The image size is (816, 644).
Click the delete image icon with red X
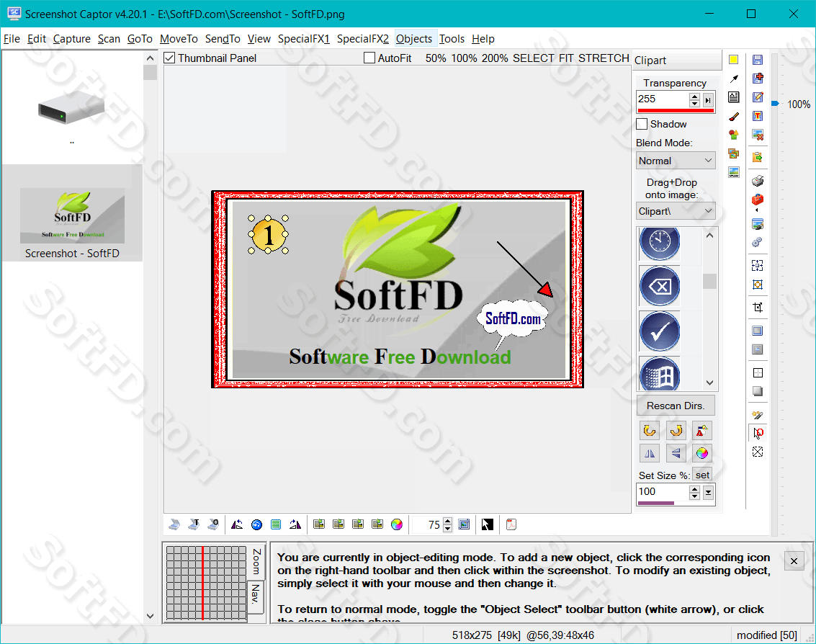(758, 135)
